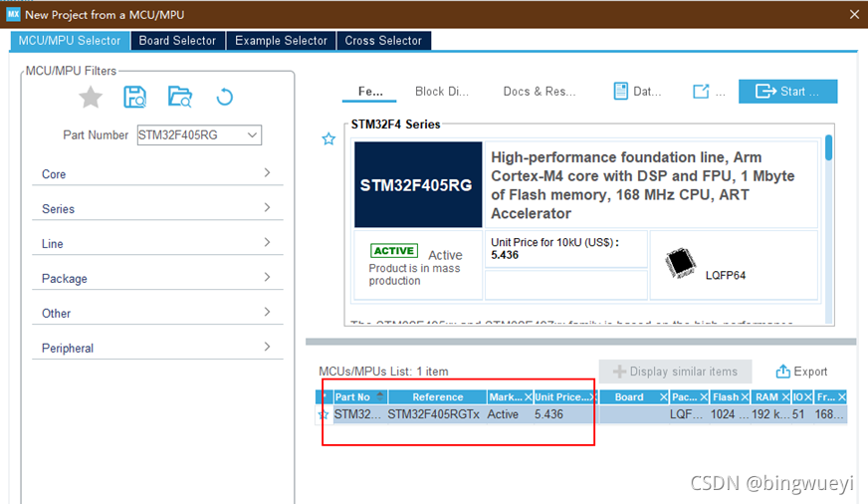
Task: Click the green ACTIVE status badge
Action: pos(394,251)
